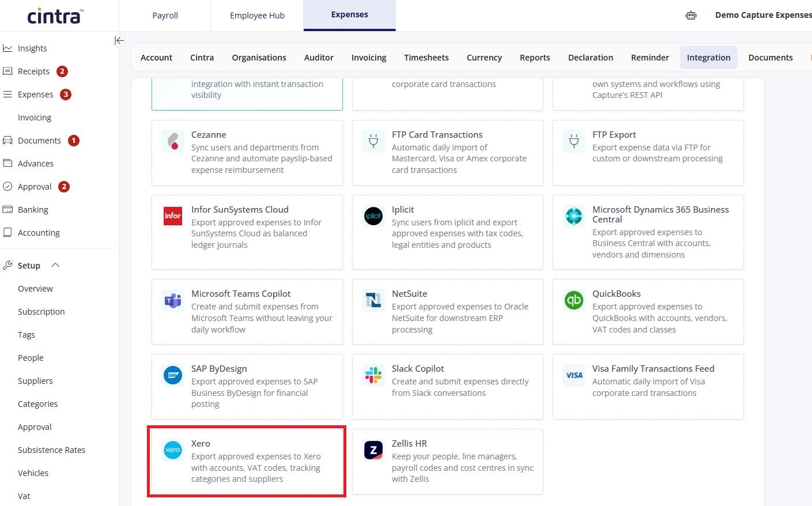Click the Advances sidebar icon
Viewport: 812px width, 506px height.
click(7, 164)
